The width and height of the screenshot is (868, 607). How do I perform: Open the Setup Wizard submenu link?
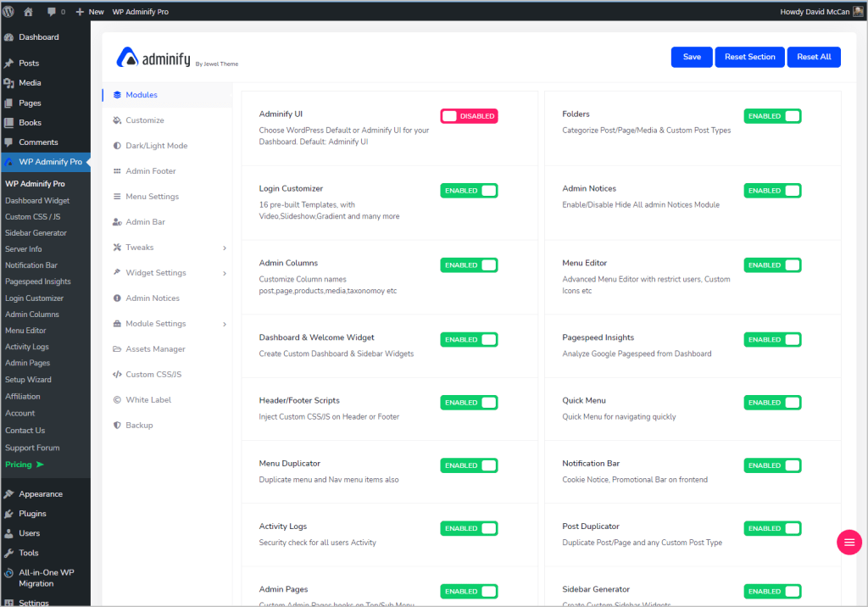[28, 380]
